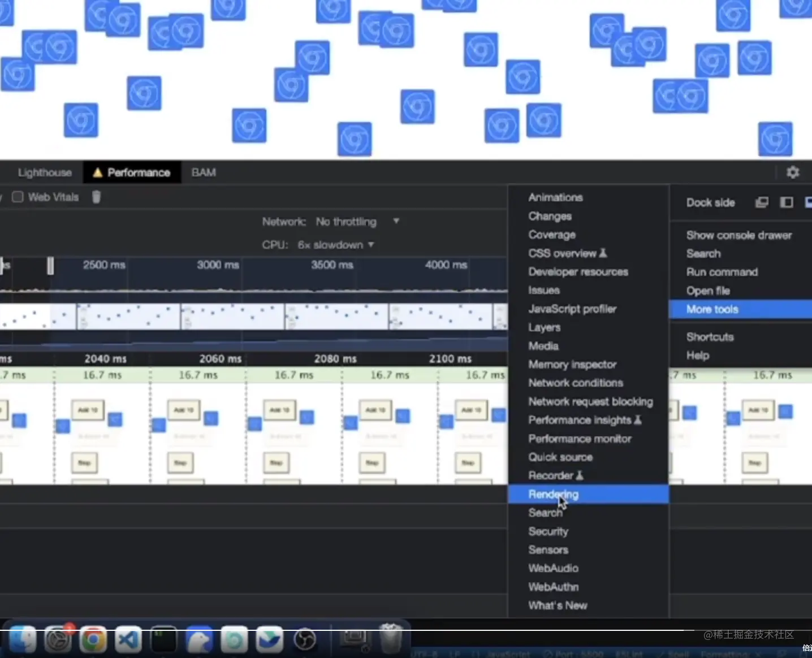
Task: Undock DevTools into a separate window
Action: coord(762,202)
